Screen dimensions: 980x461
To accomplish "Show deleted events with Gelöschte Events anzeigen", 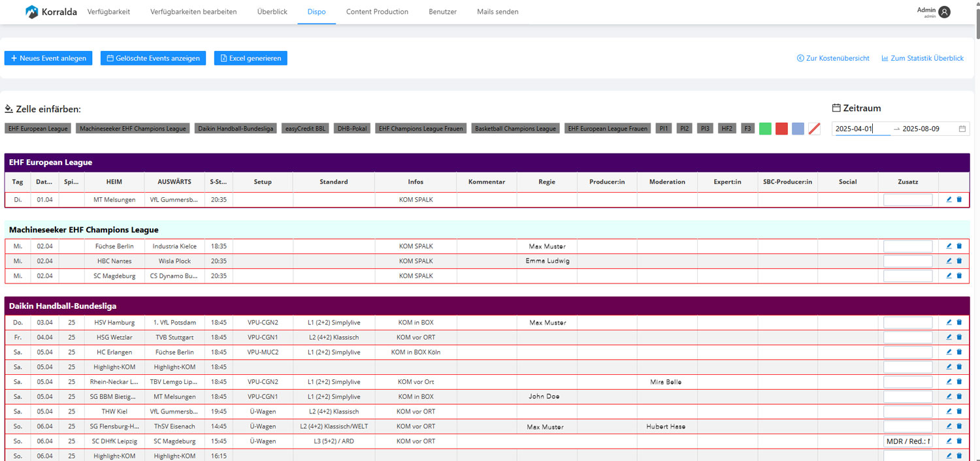I will coord(153,58).
